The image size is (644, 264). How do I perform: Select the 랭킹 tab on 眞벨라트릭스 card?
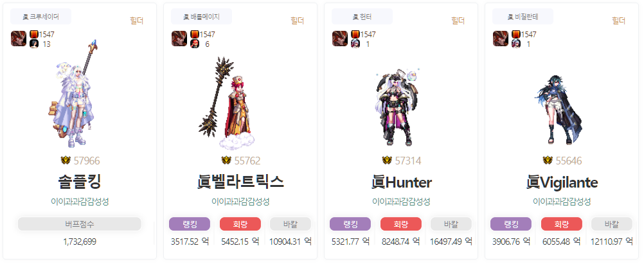[x=190, y=224]
